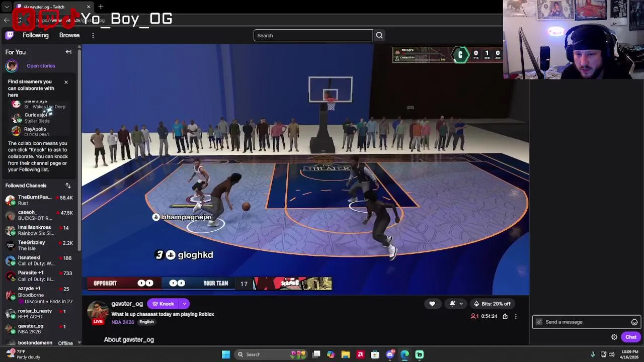644x362 pixels.
Task: Select the gavster_og - Twitch tab
Action: (53, 7)
